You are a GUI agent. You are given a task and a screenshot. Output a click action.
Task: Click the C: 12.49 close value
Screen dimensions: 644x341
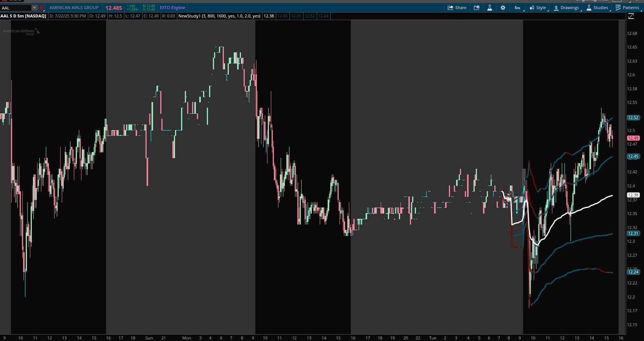(151, 16)
